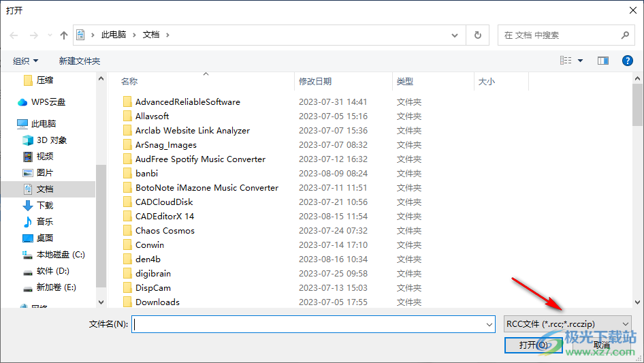The width and height of the screenshot is (644, 363).
Task: Click 新建文件夹 button
Action: 80,61
